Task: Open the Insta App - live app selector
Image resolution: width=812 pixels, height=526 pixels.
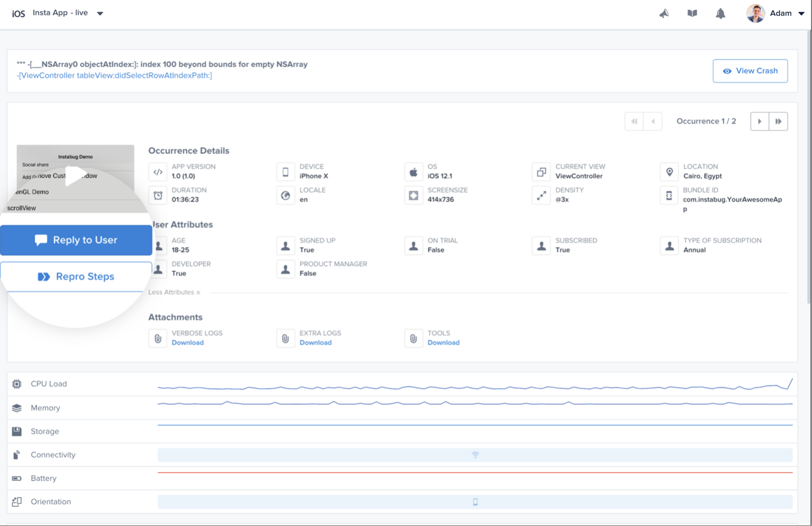Action: 68,13
